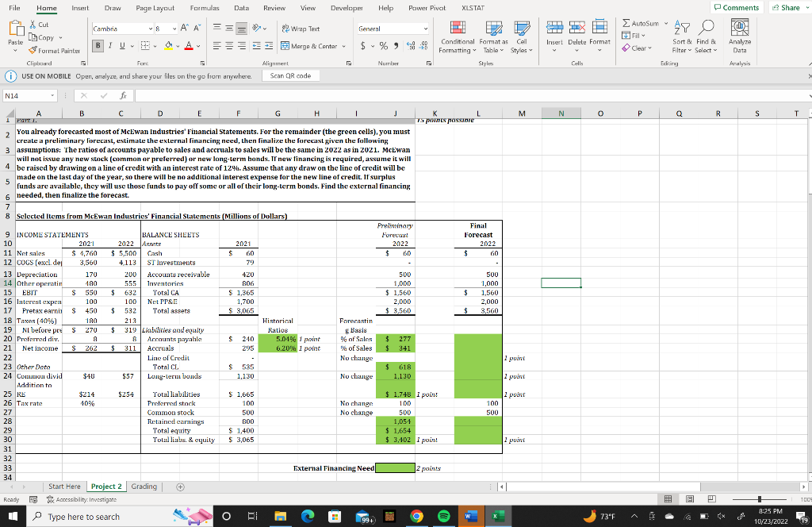Click the font color red A swatch
This screenshot has height=527, width=812.
coord(189,46)
